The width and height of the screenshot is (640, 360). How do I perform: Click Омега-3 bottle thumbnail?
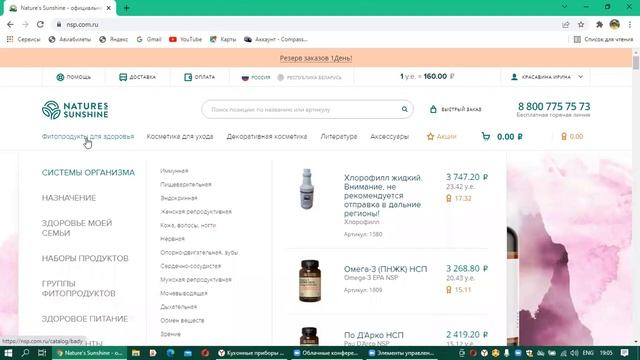click(x=310, y=281)
